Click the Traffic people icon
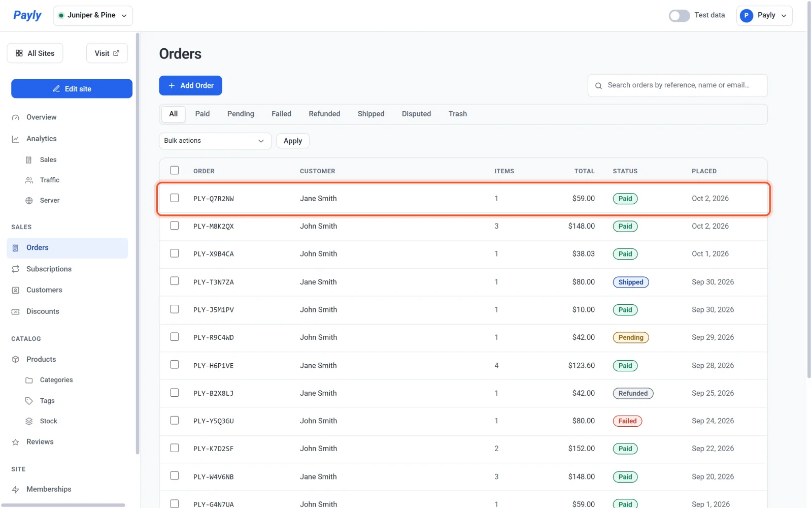This screenshot has width=812, height=508. [x=29, y=180]
